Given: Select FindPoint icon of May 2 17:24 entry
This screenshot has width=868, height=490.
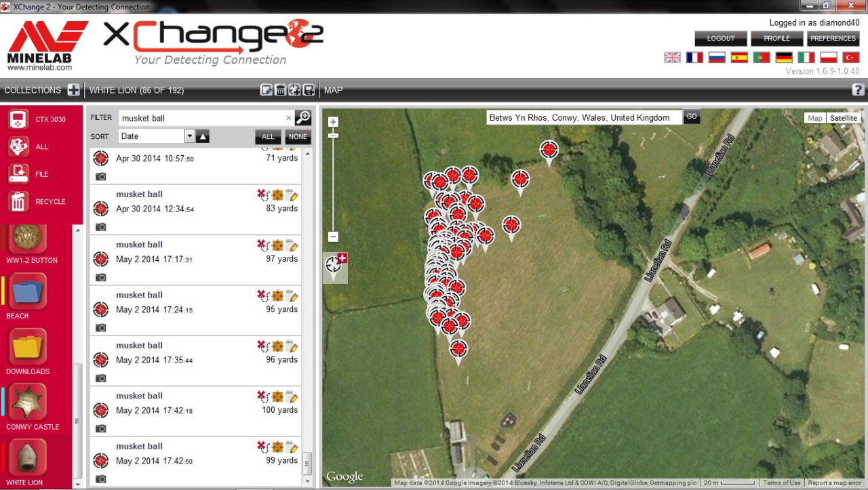Looking at the screenshot, I should tap(101, 310).
